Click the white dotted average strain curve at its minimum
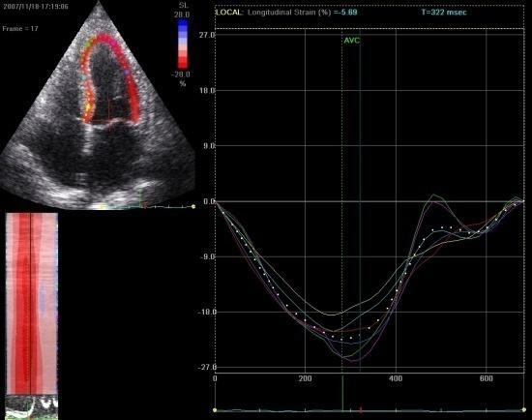 point(342,339)
